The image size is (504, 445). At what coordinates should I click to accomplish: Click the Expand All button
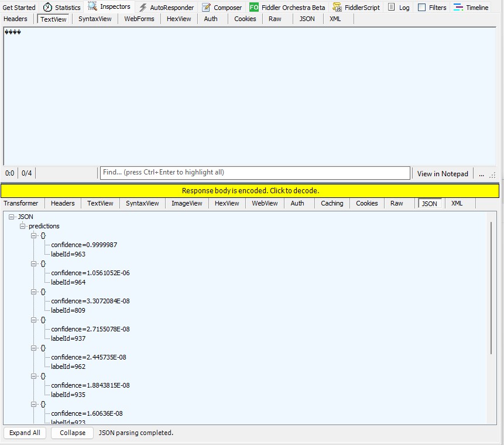(25, 433)
